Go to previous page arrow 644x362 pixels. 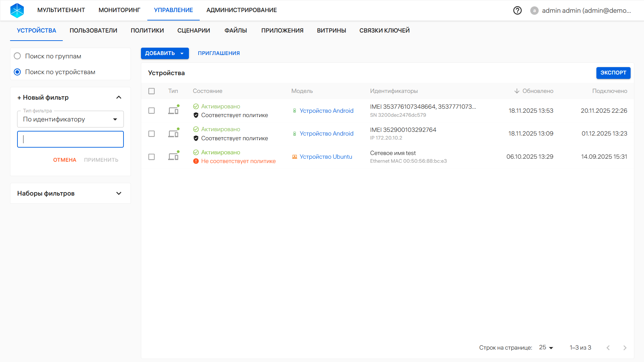(x=608, y=348)
